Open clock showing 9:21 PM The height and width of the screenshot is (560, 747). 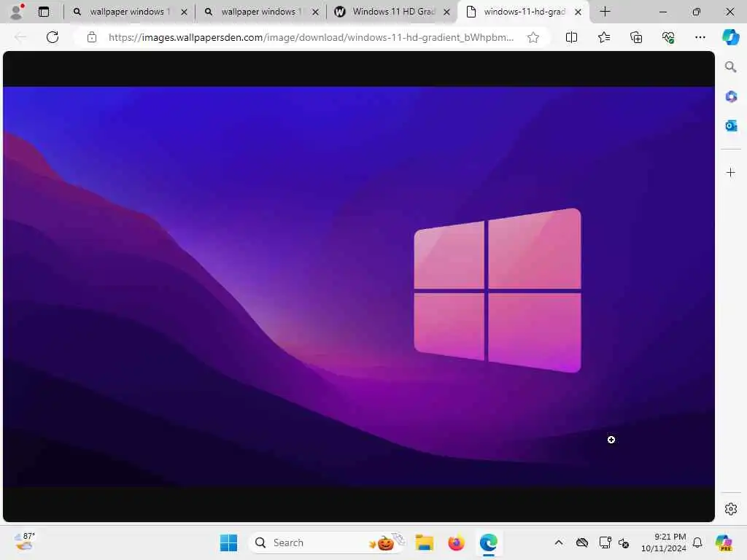coord(664,542)
